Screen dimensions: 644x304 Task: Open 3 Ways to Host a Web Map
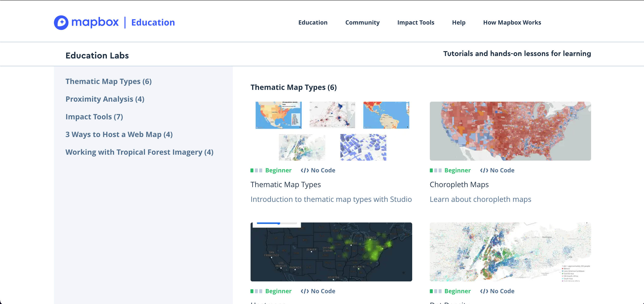pyautogui.click(x=119, y=134)
